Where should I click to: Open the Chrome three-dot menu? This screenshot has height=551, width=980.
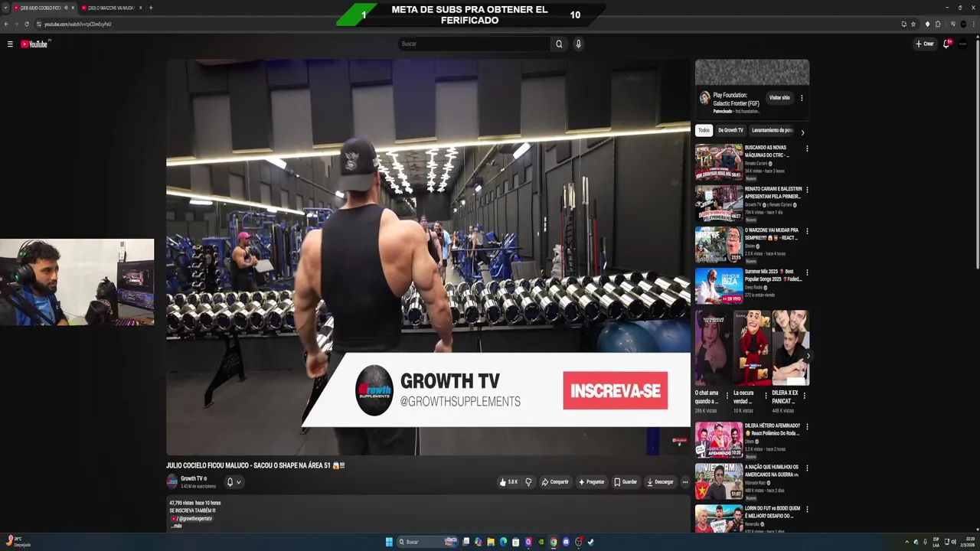click(x=973, y=24)
